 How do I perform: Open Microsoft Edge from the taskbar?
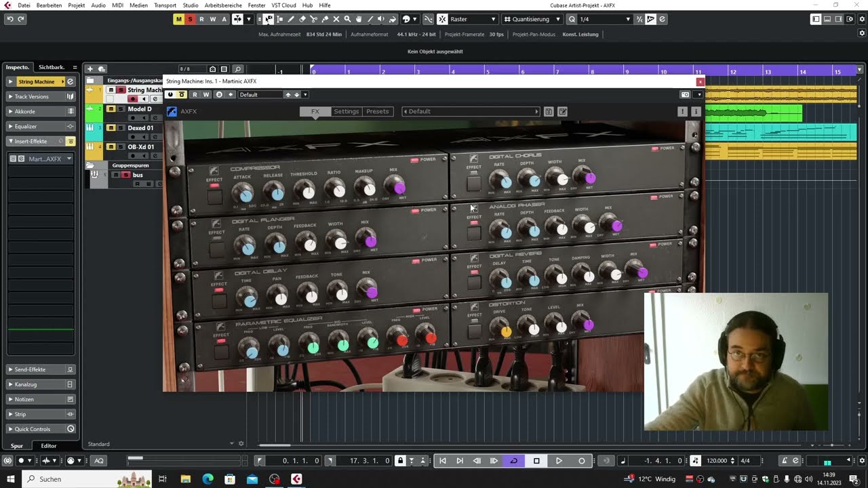click(208, 479)
